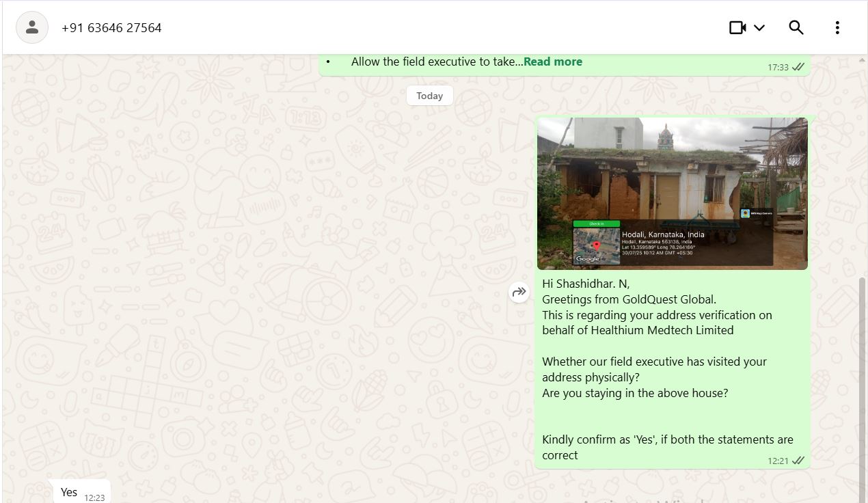
Task: Click the 'Healthium Medtech Limited' line
Action: 638,330
